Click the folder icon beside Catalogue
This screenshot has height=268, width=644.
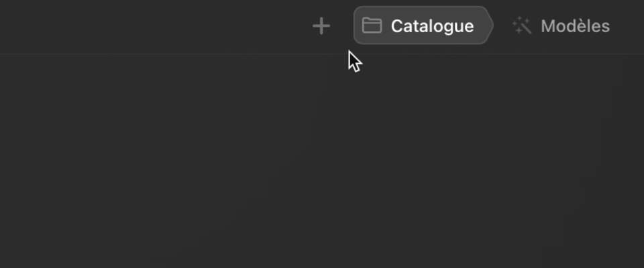372,25
